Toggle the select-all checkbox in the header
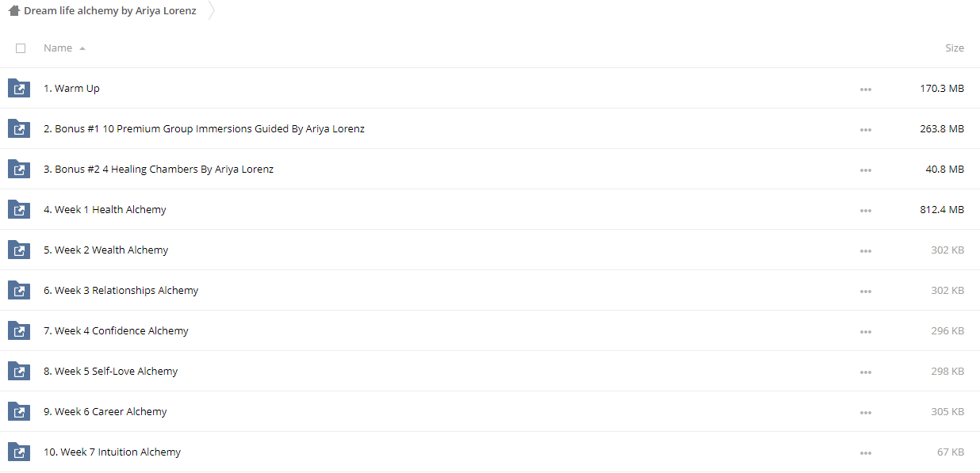The height and width of the screenshot is (473, 980). [x=21, y=48]
